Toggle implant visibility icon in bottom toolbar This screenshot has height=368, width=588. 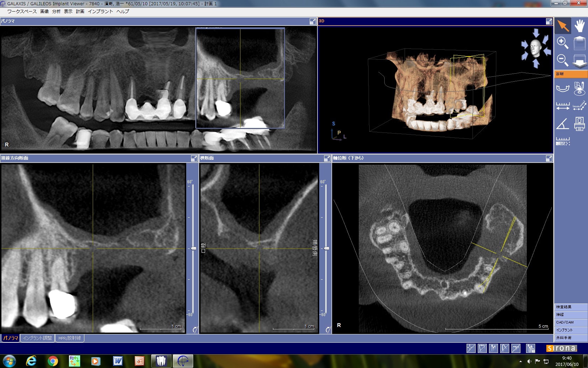point(493,348)
